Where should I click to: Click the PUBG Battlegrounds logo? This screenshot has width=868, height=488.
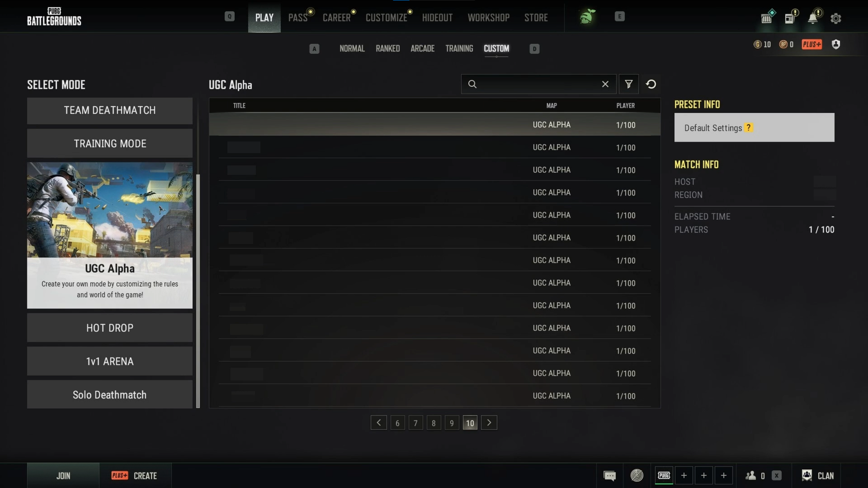[54, 17]
